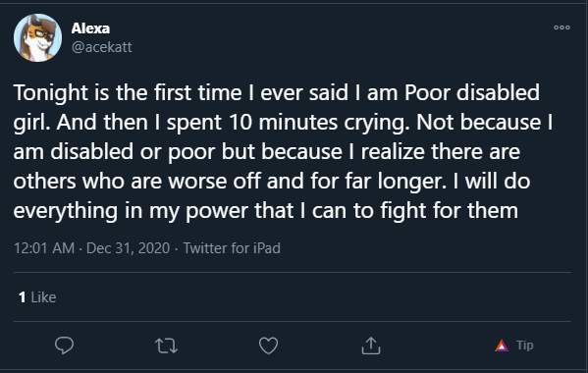Image resolution: width=588 pixels, height=373 pixels.
Task: Click tweet line 'others who are worse off'
Action: [272, 182]
